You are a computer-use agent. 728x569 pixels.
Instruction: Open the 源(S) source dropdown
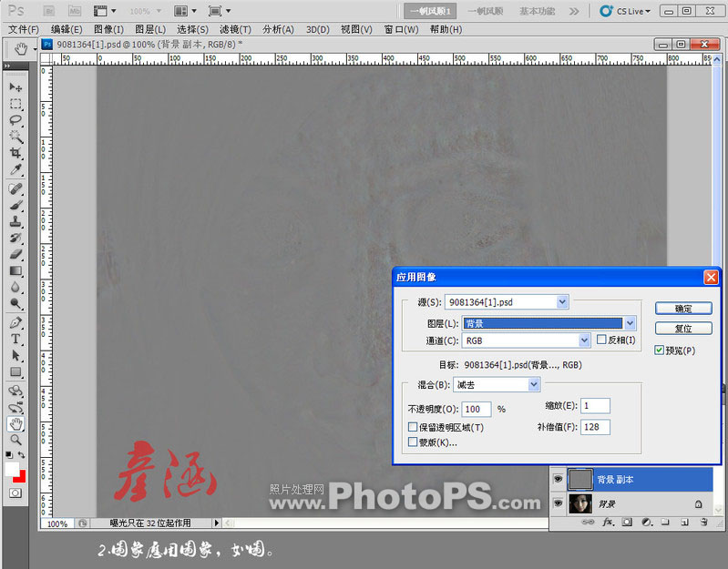tap(507, 302)
